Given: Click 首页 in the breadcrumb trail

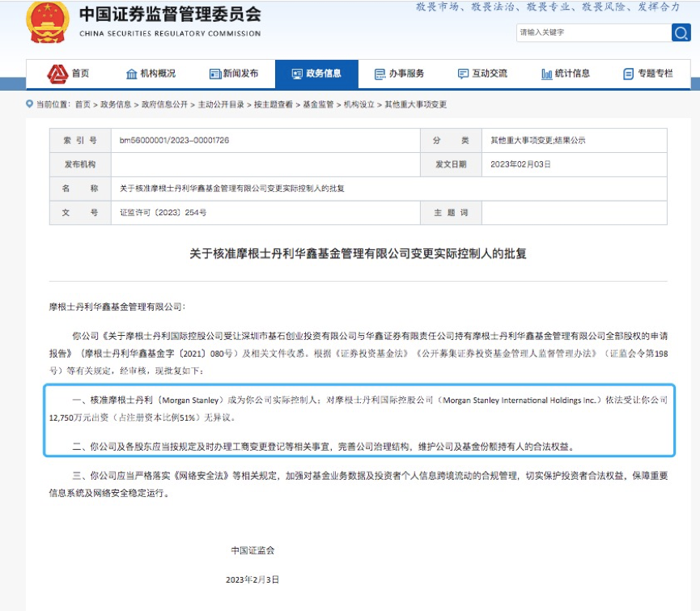Looking at the screenshot, I should point(83,104).
